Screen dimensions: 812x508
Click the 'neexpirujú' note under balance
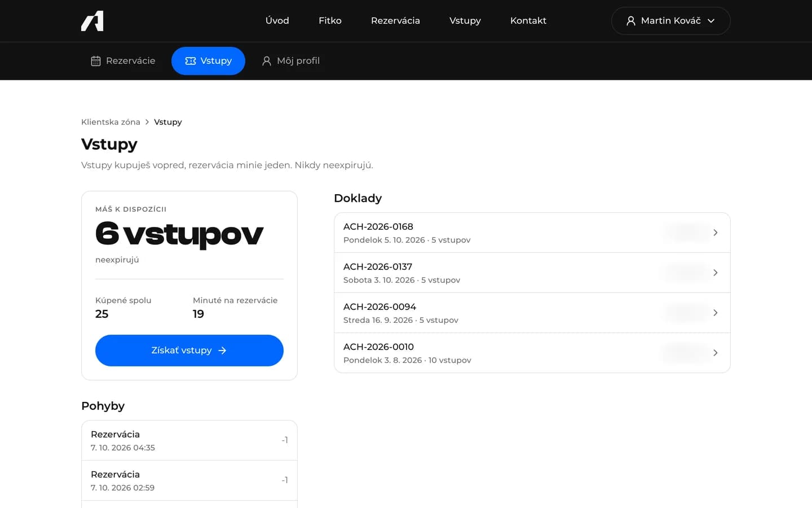pos(117,260)
